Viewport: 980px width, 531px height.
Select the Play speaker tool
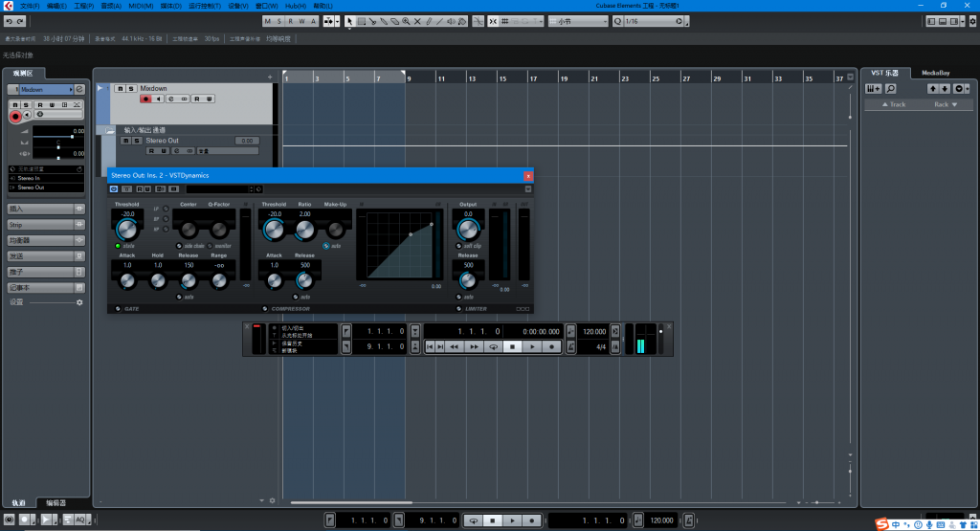tap(452, 21)
